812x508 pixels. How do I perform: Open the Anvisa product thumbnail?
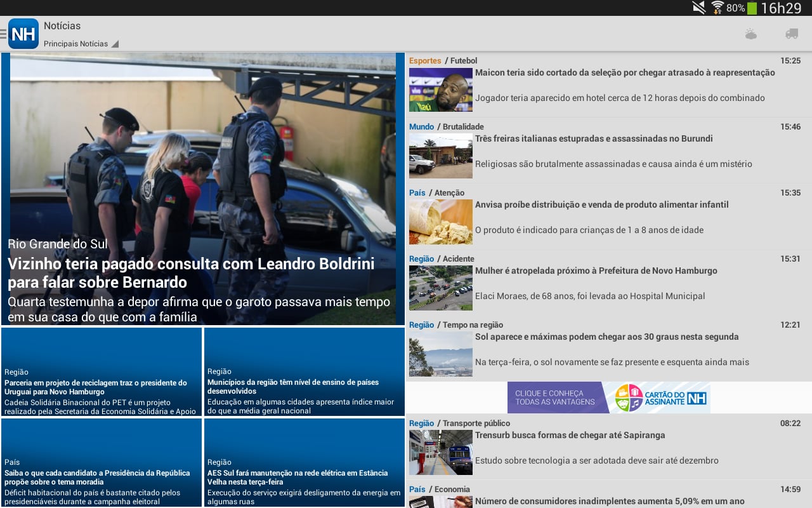[441, 222]
